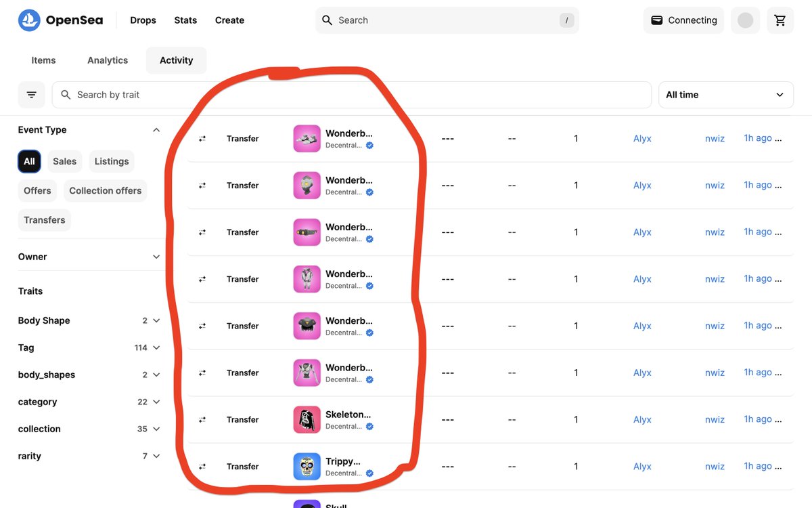Click the magnifier icon in top search bar
The width and height of the screenshot is (812, 508).
327,20
